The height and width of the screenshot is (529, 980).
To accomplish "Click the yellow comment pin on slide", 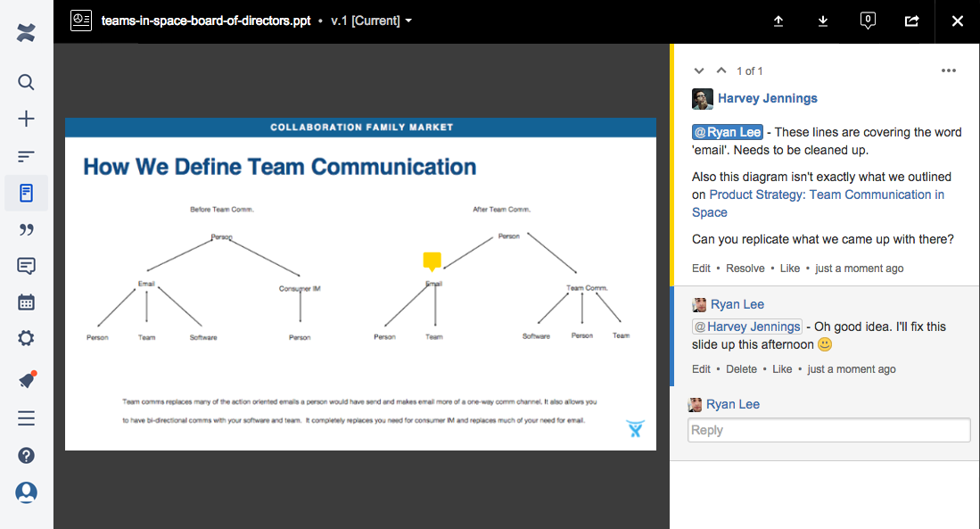I will click(x=432, y=260).
